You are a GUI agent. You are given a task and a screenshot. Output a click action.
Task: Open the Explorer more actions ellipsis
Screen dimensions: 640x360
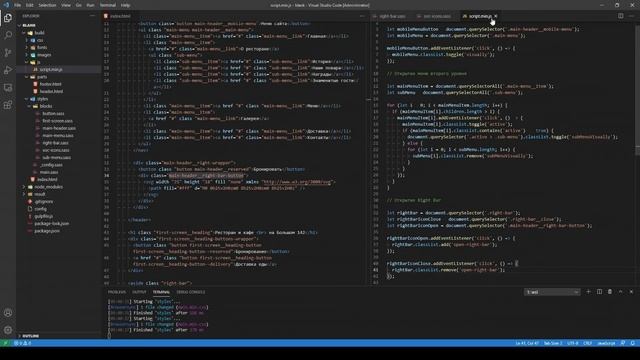[92, 16]
